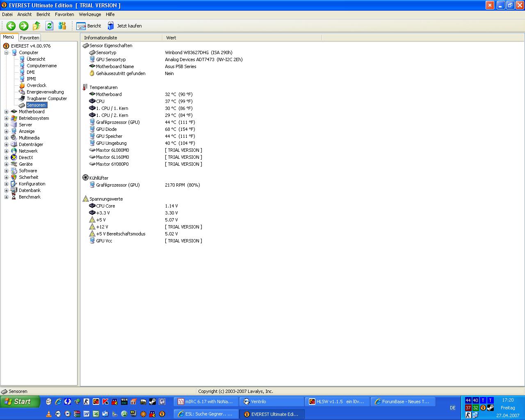This screenshot has width=525, height=420.
Task: Click the Informationsliste column header
Action: [x=121, y=38]
